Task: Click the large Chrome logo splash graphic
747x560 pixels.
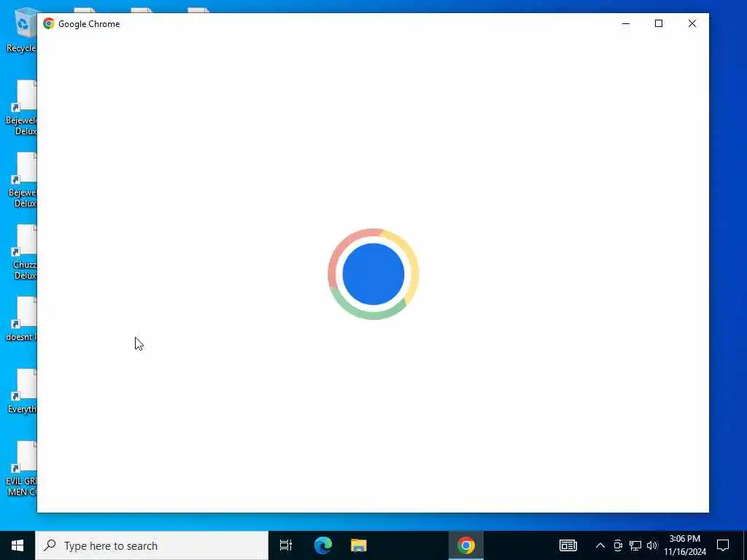Action: (373, 274)
